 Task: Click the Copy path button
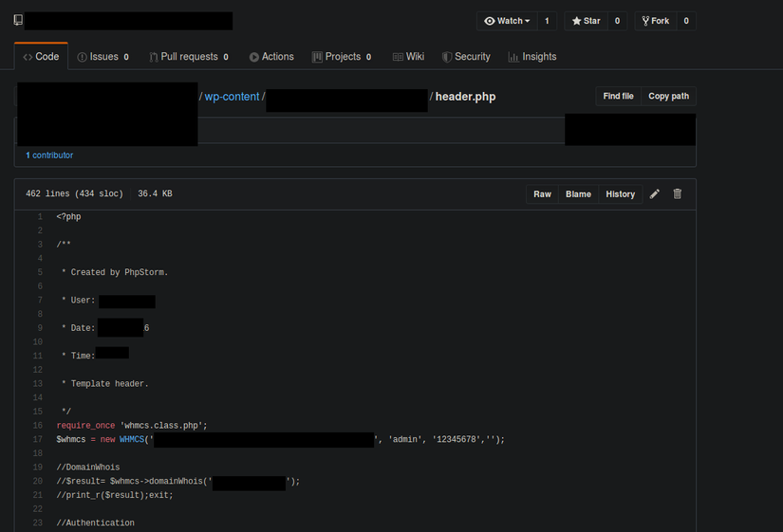pos(669,96)
